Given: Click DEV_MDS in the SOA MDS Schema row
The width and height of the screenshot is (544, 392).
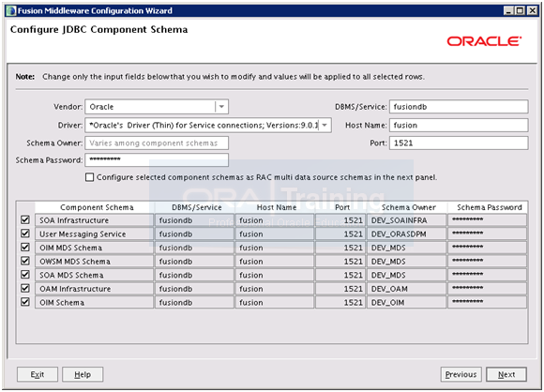Looking at the screenshot, I should [407, 275].
